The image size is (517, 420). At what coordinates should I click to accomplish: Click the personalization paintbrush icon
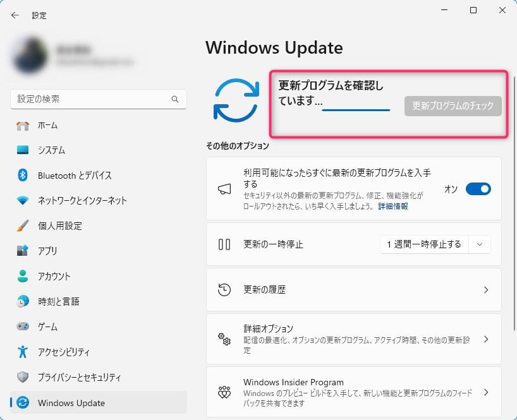point(23,226)
